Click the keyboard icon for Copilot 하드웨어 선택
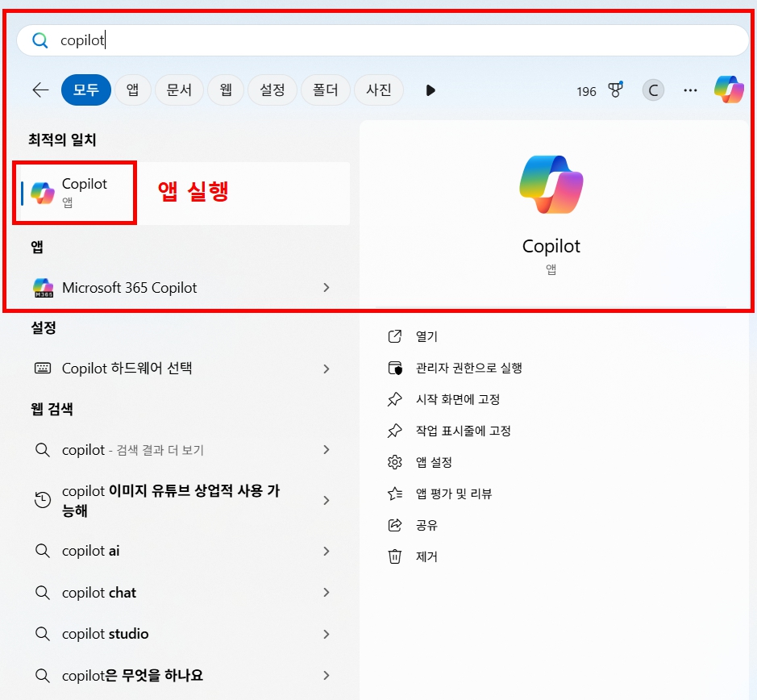 (43, 368)
